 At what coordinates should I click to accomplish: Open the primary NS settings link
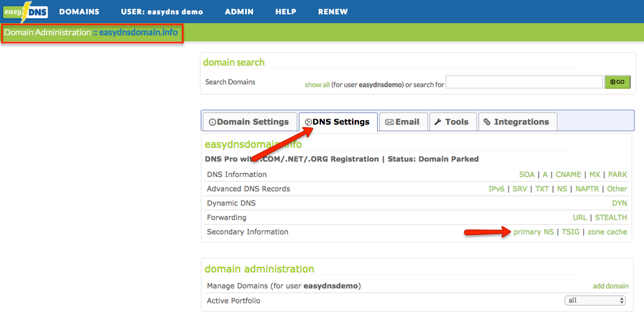point(533,232)
